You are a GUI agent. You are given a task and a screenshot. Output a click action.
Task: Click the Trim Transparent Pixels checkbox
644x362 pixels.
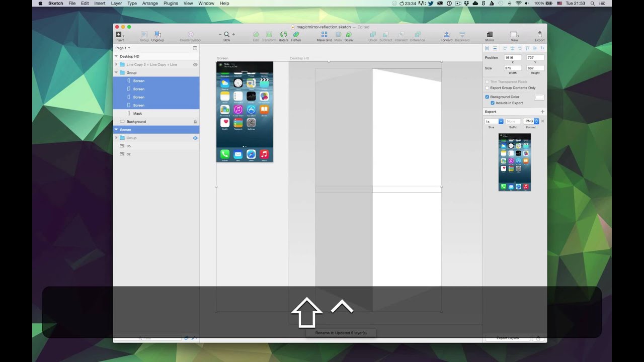[x=487, y=81]
